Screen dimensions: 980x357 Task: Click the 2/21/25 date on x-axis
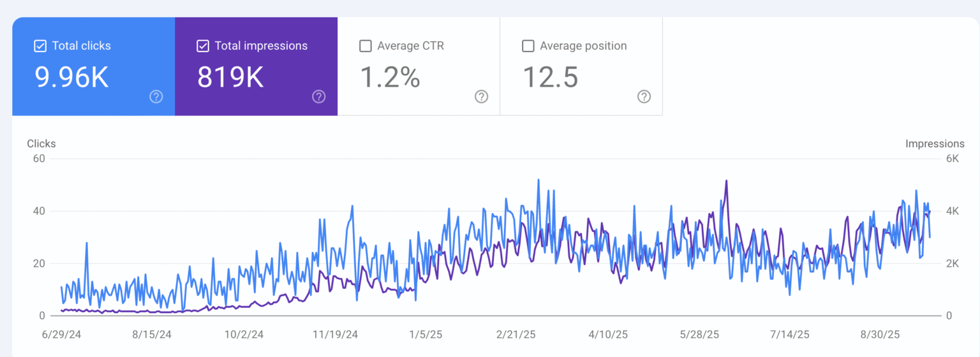[x=516, y=334]
